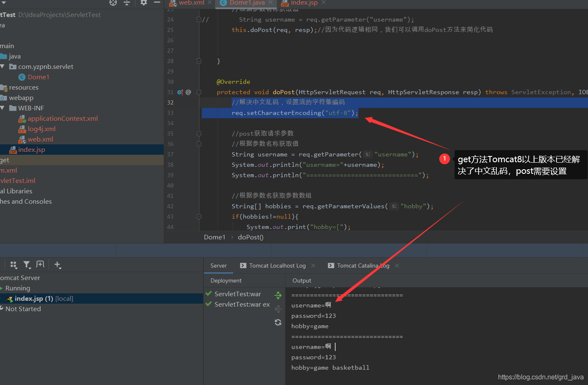The height and width of the screenshot is (385, 588).
Task: Toggle the ServletTest:war exploded deployment checkmark
Action: click(x=209, y=304)
